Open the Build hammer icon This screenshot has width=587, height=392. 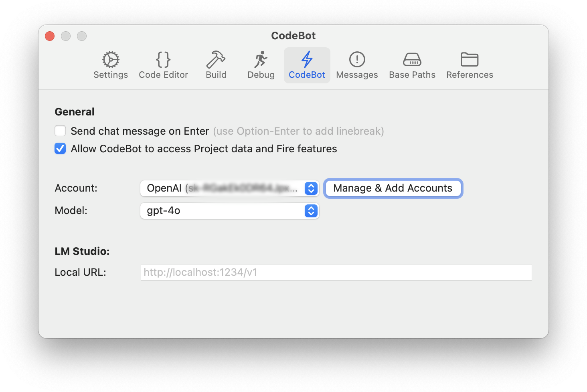click(216, 59)
